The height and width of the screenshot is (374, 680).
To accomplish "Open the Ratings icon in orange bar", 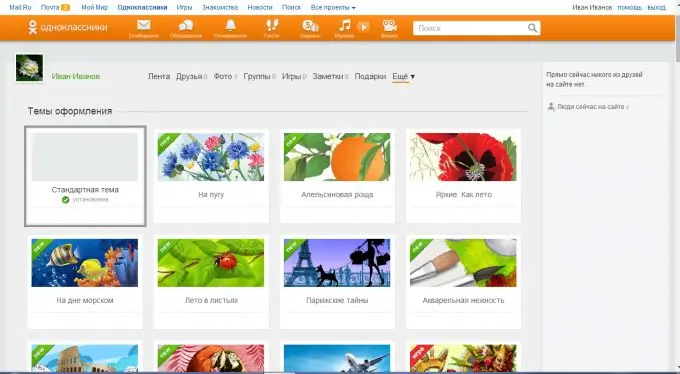I will (310, 26).
